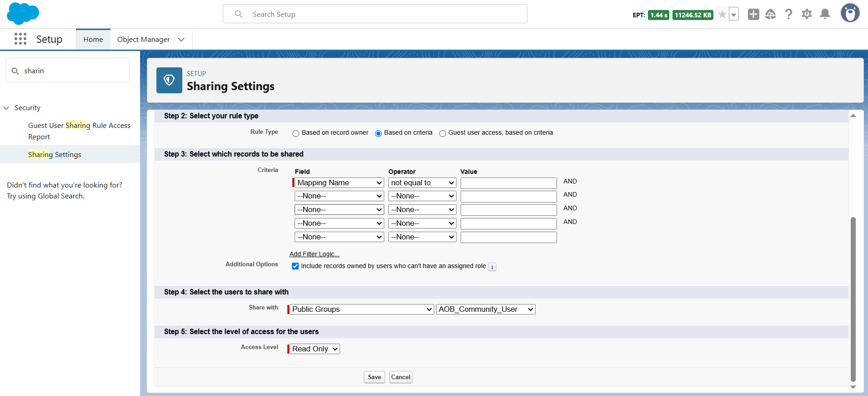Open the notifications bell
The height and width of the screenshot is (396, 868).
click(x=825, y=15)
